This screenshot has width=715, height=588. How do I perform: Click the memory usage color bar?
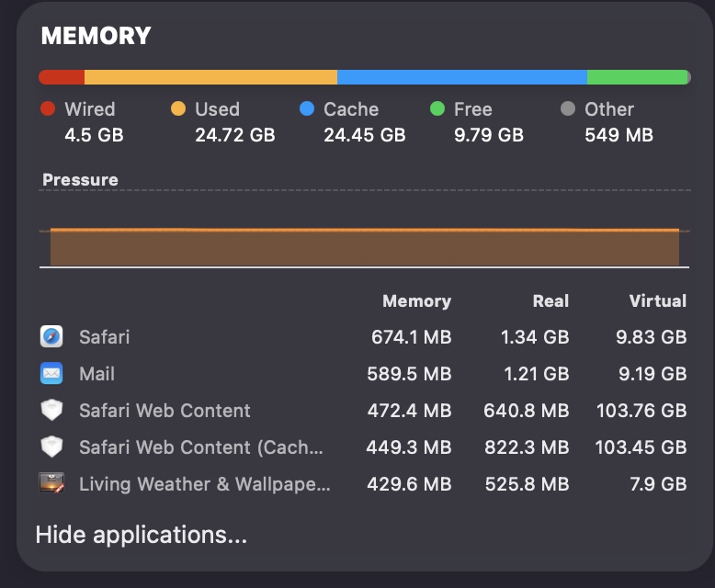pyautogui.click(x=364, y=77)
